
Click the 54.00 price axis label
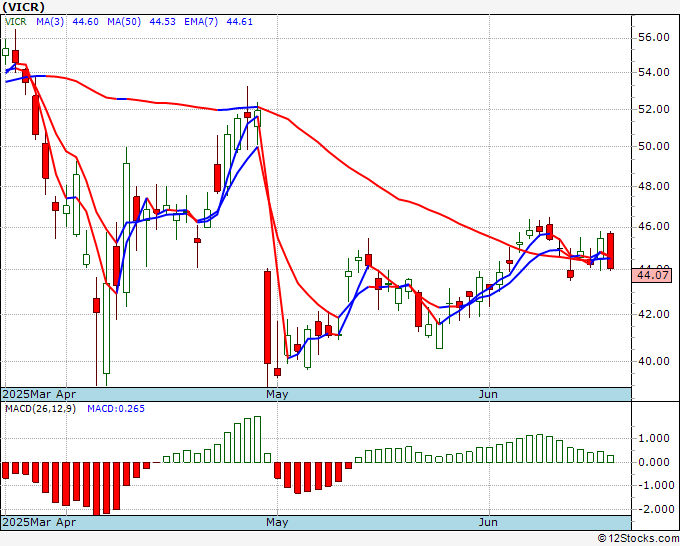[x=654, y=72]
